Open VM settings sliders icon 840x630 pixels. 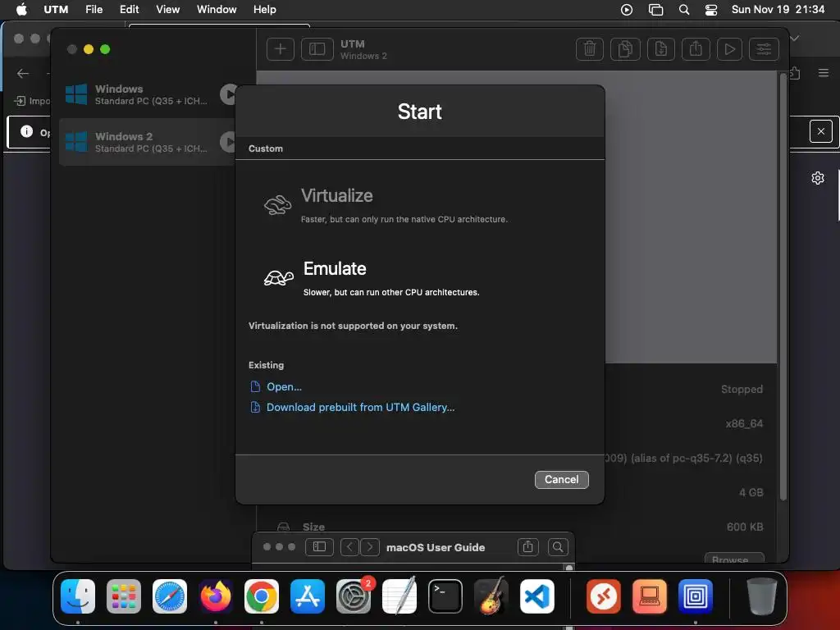pos(764,49)
